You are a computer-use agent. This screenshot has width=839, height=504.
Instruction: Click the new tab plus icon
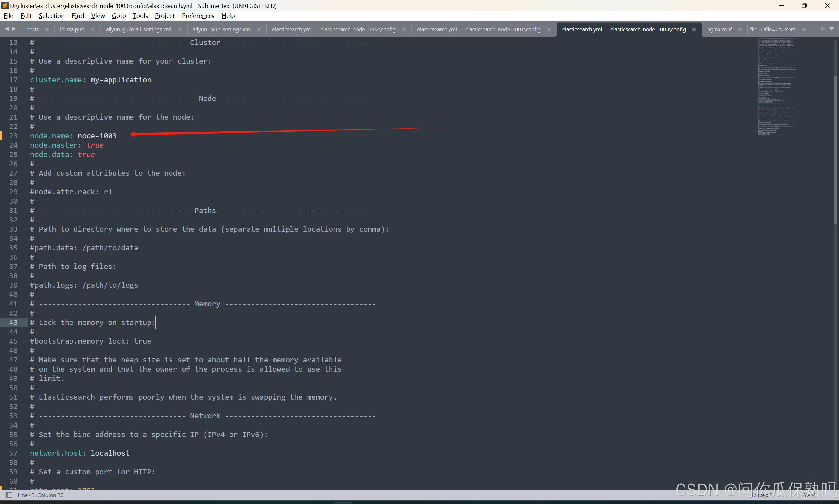822,29
